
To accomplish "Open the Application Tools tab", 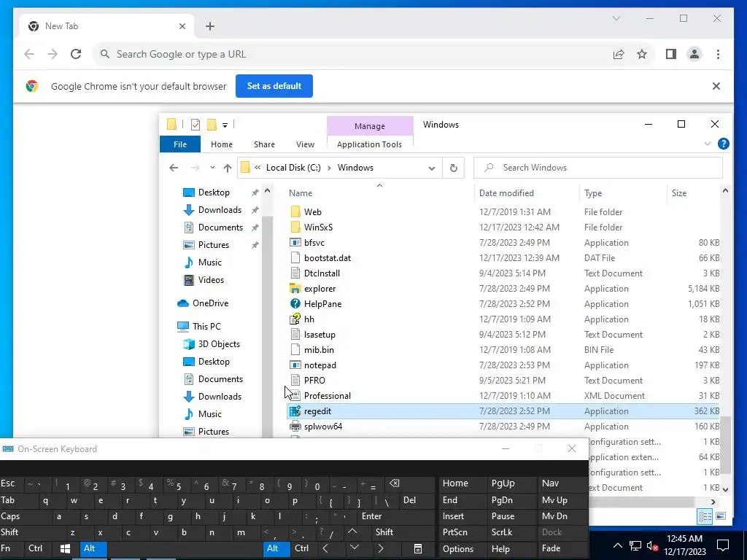I will pos(369,144).
